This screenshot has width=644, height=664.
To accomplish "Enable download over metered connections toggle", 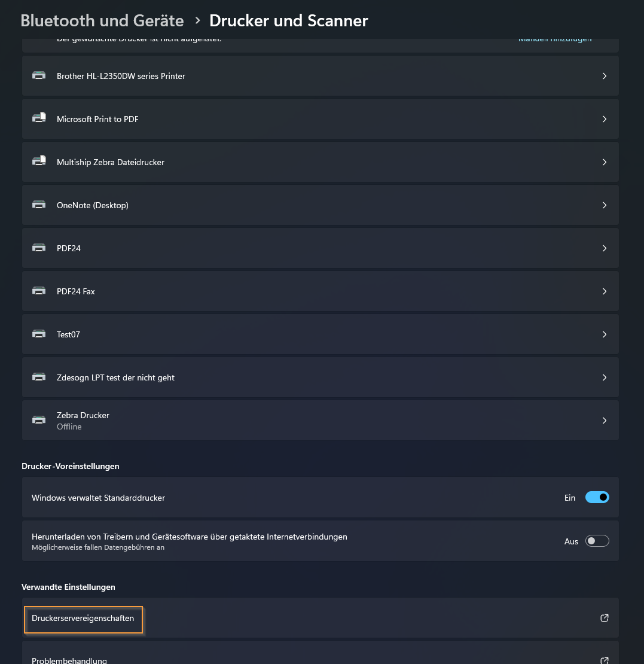I will [x=597, y=541].
